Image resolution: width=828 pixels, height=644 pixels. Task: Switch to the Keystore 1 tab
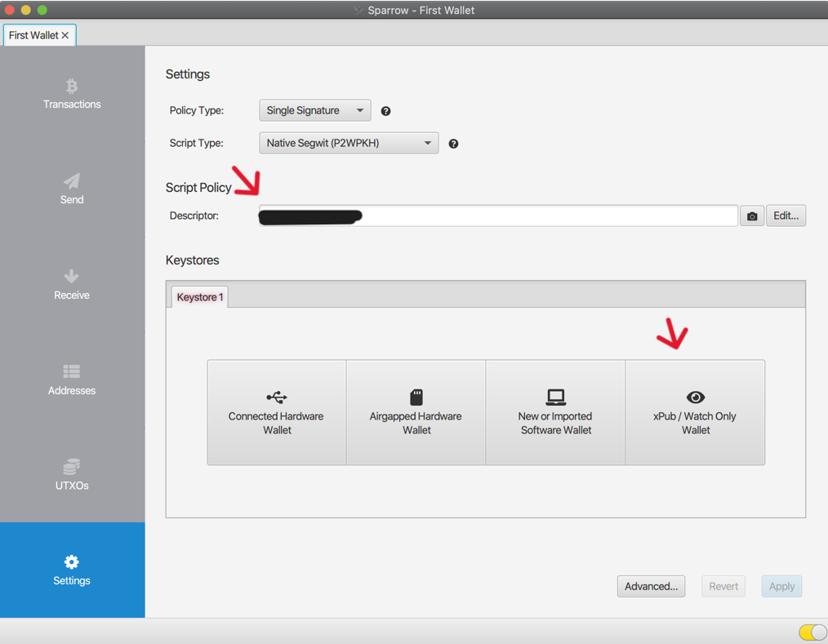click(199, 296)
